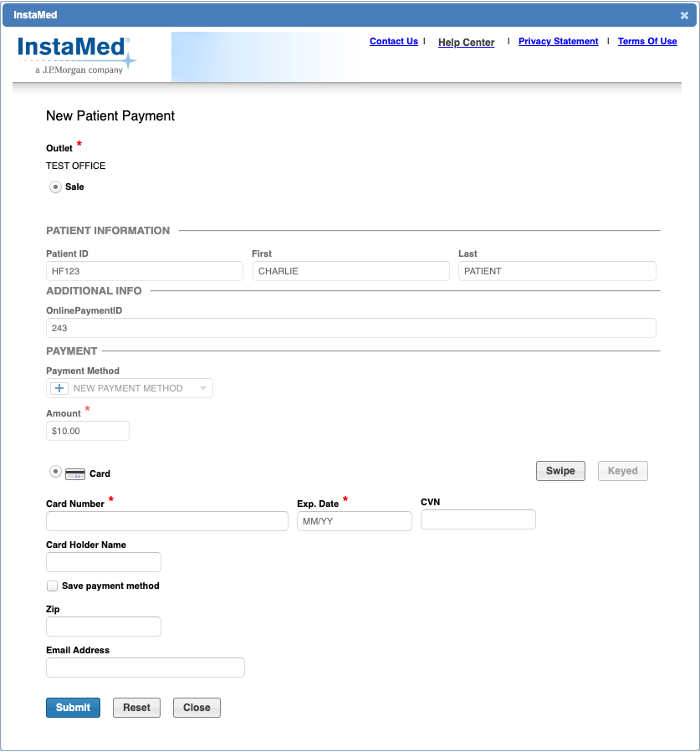This screenshot has height=752, width=700.
Task: Click the Swipe button
Action: (560, 470)
